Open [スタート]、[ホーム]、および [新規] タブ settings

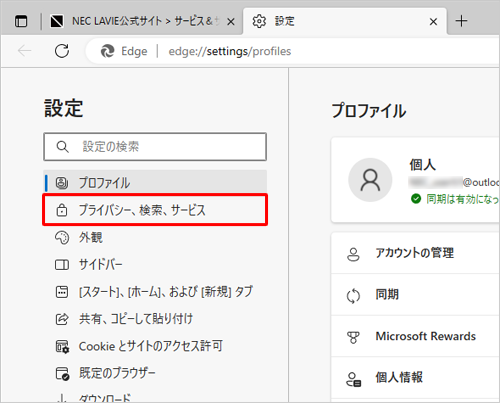(x=155, y=292)
